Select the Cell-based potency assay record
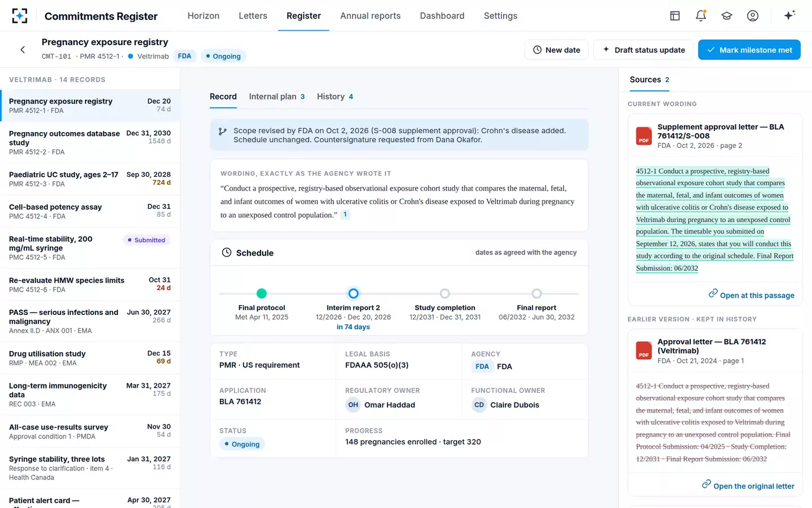This screenshot has width=812, height=508. pyautogui.click(x=90, y=211)
